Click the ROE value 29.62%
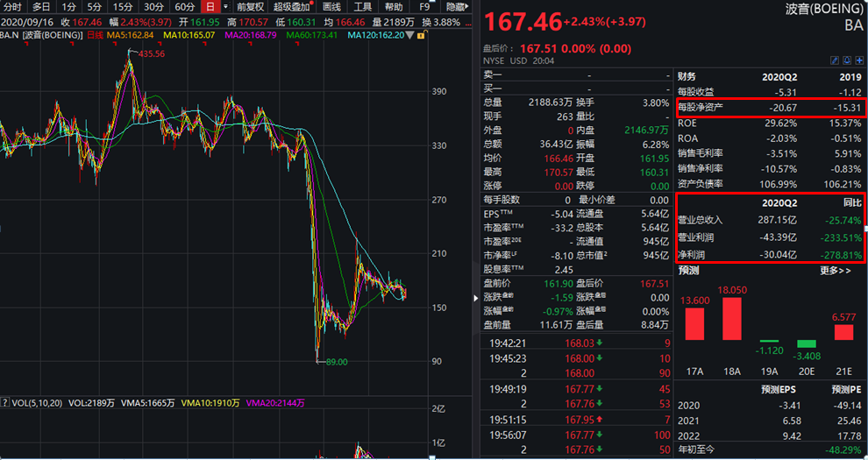This screenshot has height=460, width=868. click(x=779, y=124)
